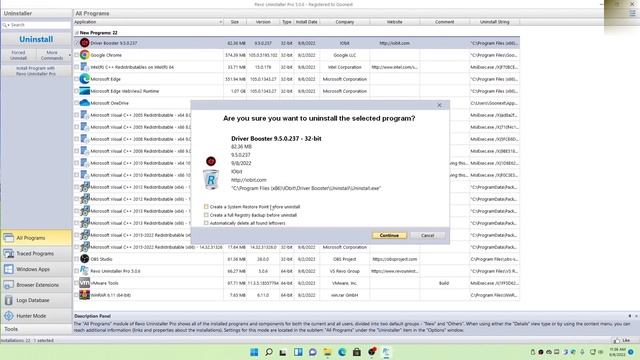640x360 pixels.
Task: Close the uninstall confirmation dialog
Action: (440, 105)
